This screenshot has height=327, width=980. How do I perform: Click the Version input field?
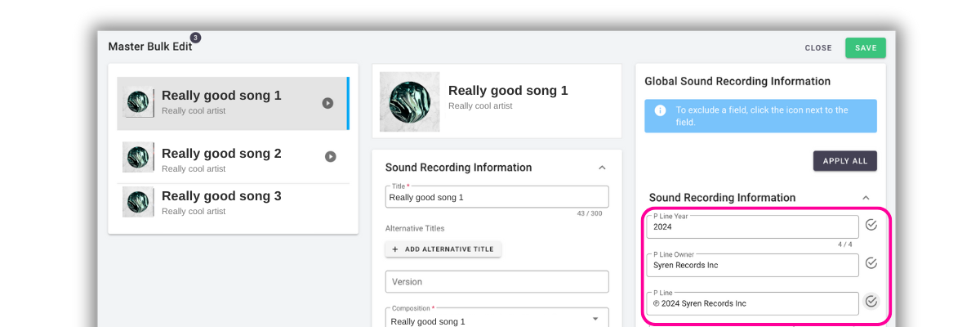pyautogui.click(x=497, y=282)
